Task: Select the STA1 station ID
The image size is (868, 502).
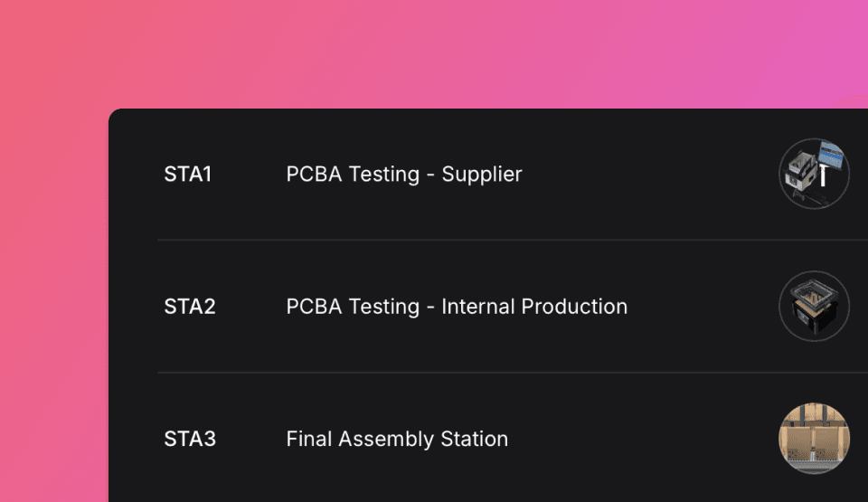Action: tap(188, 175)
